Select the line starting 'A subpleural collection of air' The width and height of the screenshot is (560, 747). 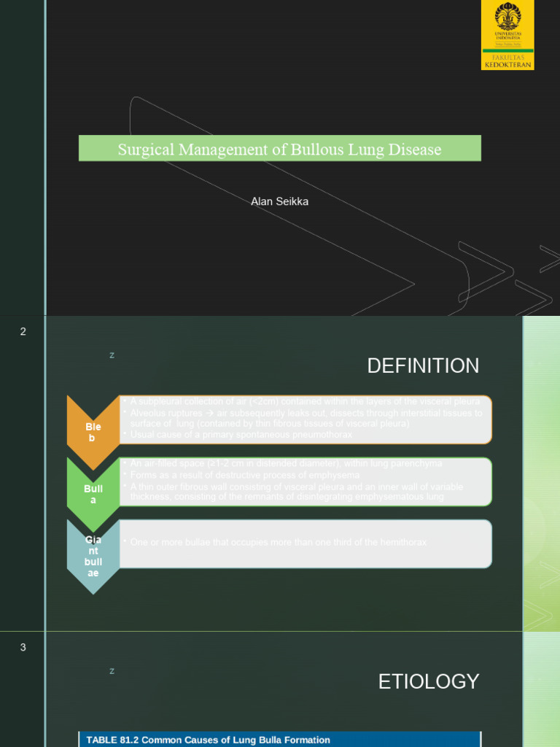coord(305,401)
